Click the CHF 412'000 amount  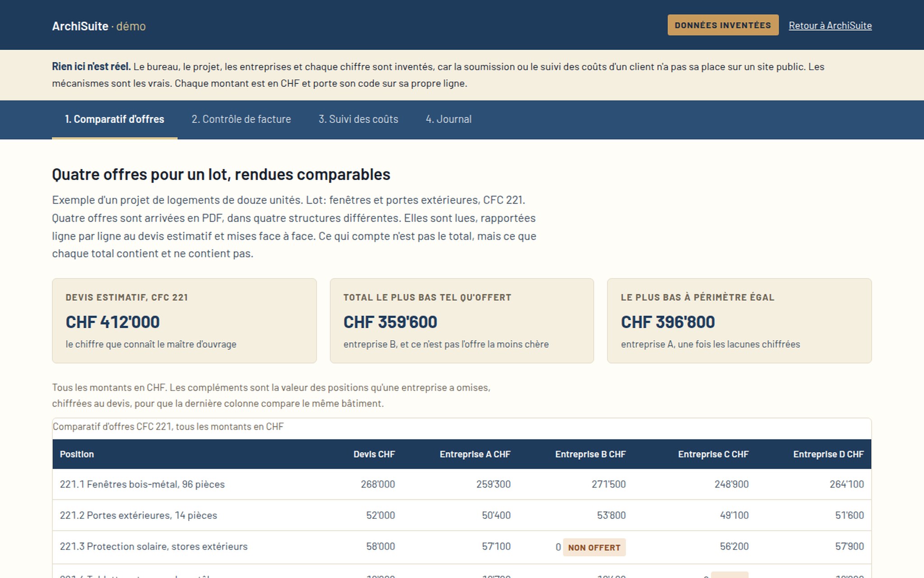(x=113, y=322)
